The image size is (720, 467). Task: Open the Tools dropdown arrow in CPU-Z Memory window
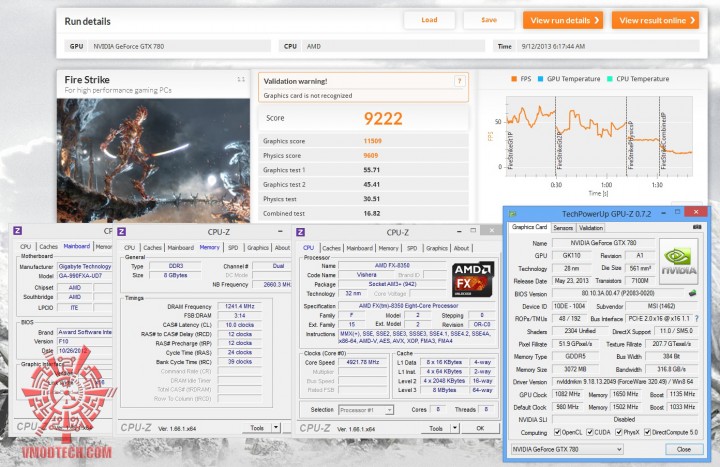click(x=276, y=428)
